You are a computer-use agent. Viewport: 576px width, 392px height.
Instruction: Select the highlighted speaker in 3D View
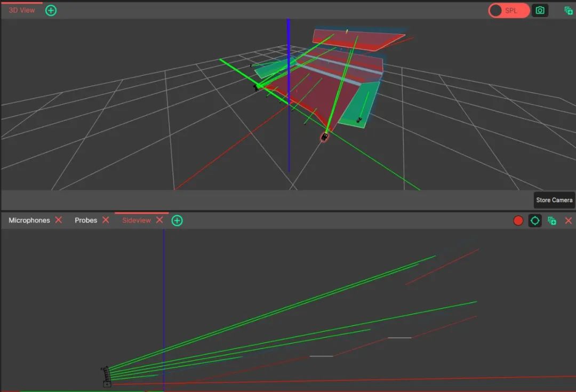[x=324, y=137]
